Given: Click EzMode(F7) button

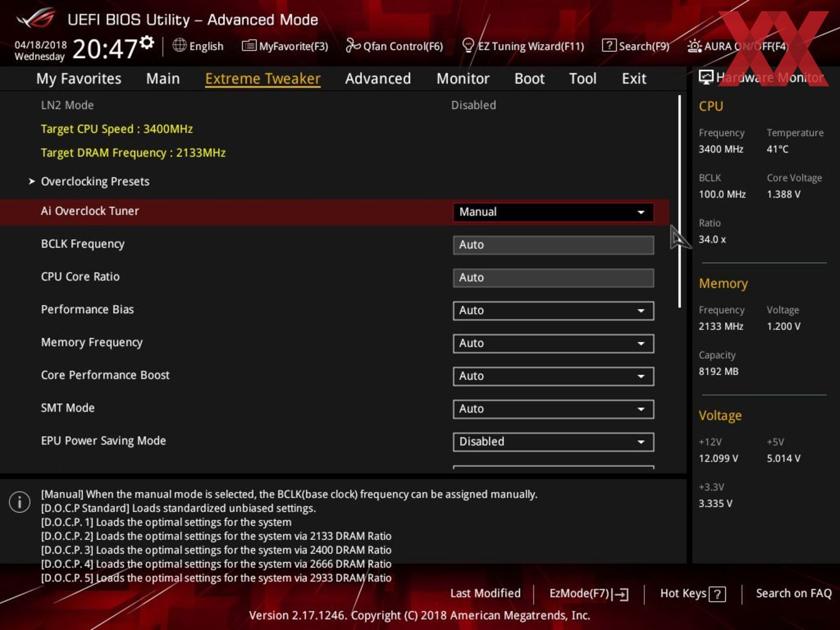Looking at the screenshot, I should 589,594.
